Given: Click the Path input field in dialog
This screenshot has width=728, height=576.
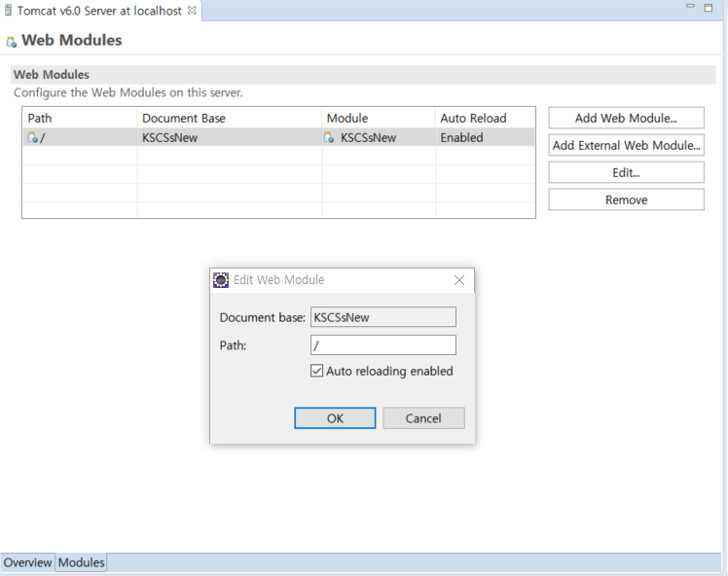Looking at the screenshot, I should (383, 345).
